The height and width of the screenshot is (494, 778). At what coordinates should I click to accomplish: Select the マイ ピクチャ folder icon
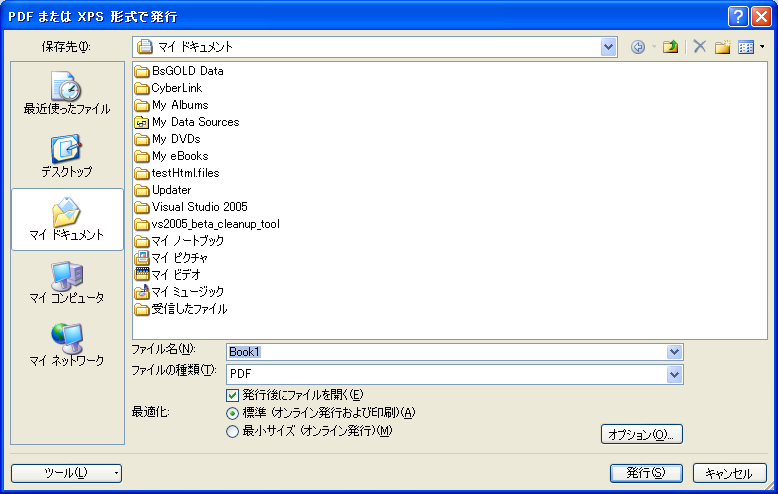coord(142,258)
